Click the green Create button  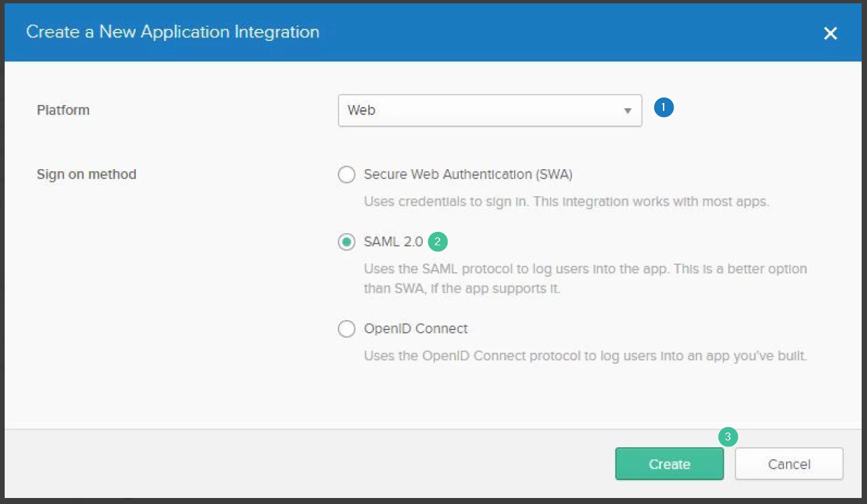[x=669, y=464]
